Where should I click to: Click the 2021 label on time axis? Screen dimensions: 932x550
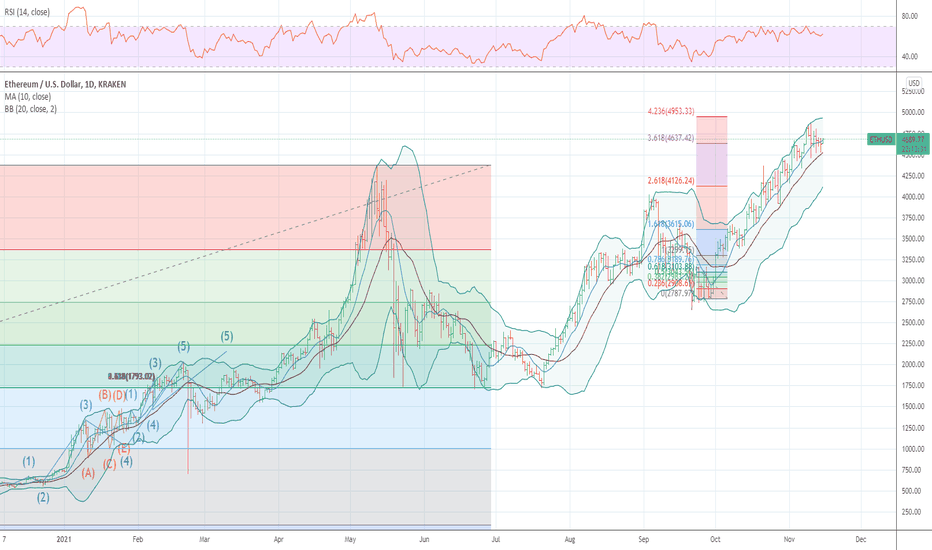(x=64, y=540)
